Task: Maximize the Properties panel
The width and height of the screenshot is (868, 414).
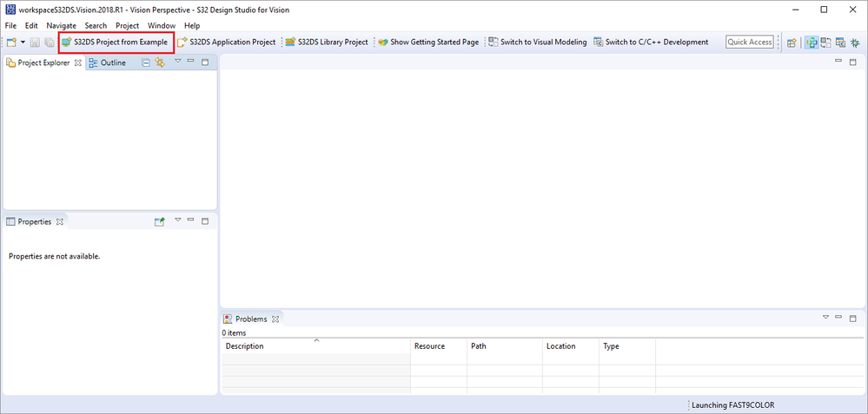Action: point(205,221)
